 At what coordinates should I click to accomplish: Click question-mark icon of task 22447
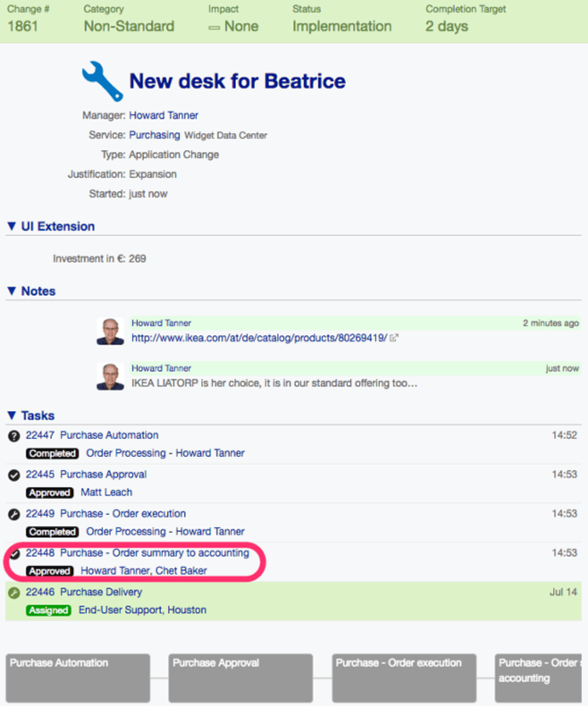click(x=14, y=436)
